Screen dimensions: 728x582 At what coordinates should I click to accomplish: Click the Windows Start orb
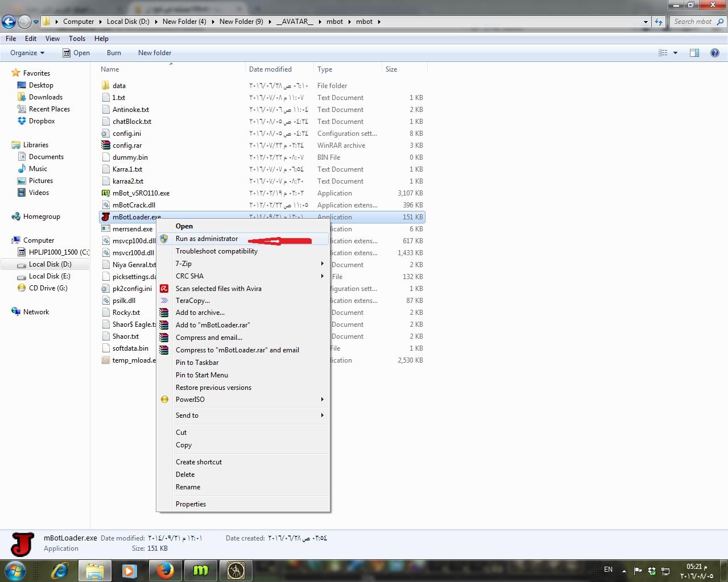pos(15,570)
